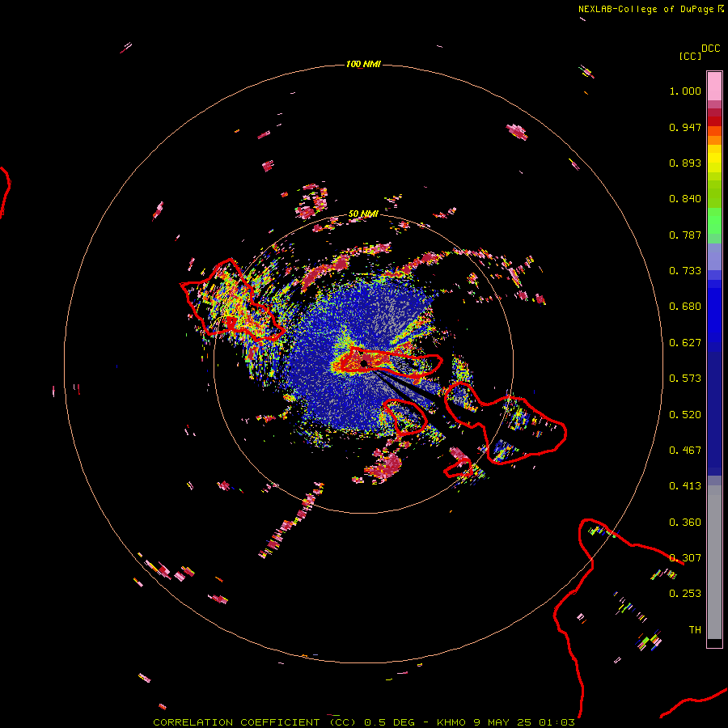The width and height of the screenshot is (728, 728).
Task: Click the 0.893 value on the CC scale
Action: (x=685, y=163)
